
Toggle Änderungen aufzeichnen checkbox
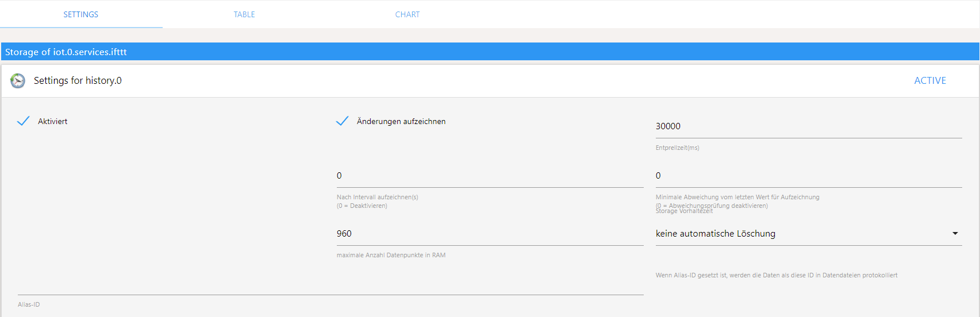[343, 121]
